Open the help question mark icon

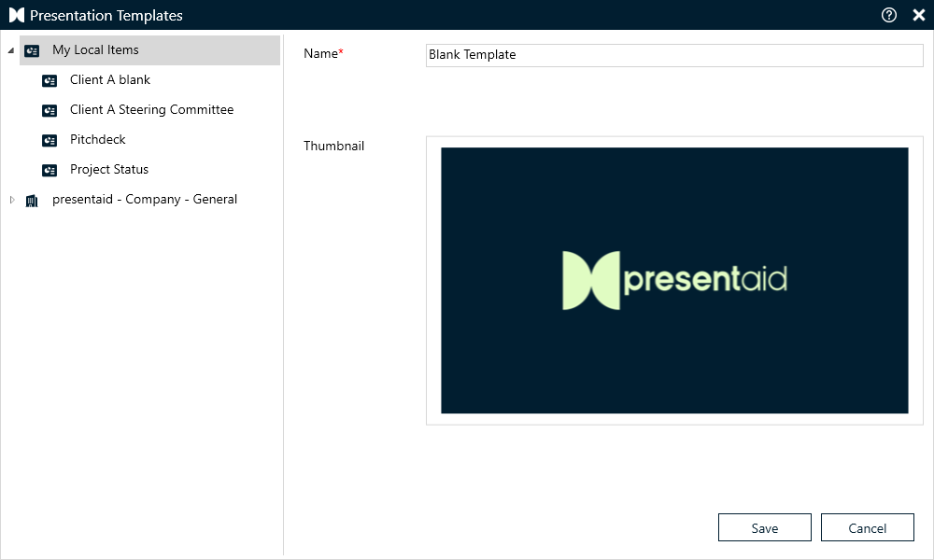point(889,15)
